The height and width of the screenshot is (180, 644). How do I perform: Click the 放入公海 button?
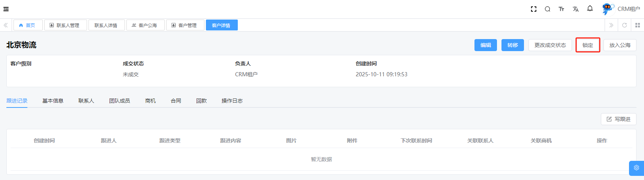(x=620, y=45)
